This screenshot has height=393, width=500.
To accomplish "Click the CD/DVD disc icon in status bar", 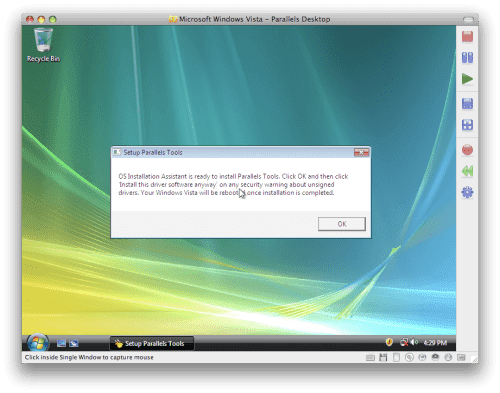I will click(409, 358).
